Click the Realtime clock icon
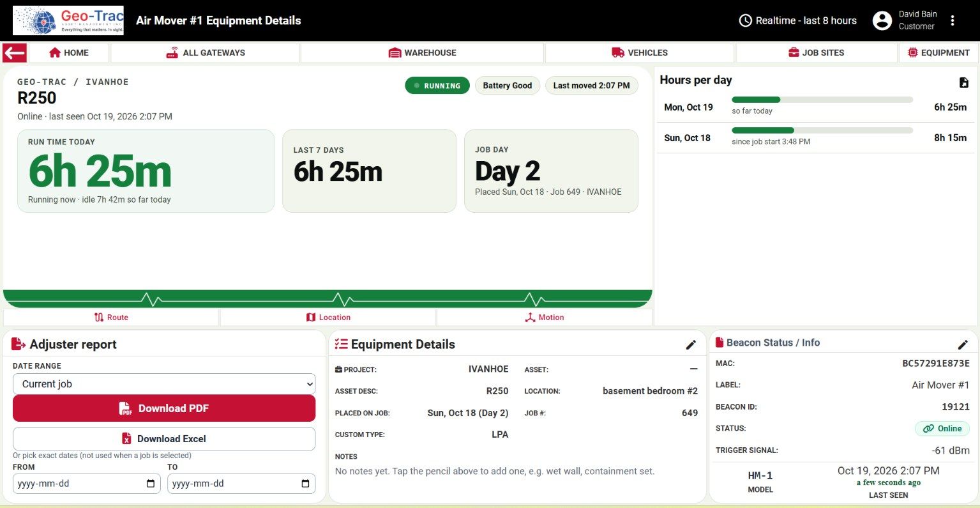This screenshot has width=980, height=508. click(745, 20)
